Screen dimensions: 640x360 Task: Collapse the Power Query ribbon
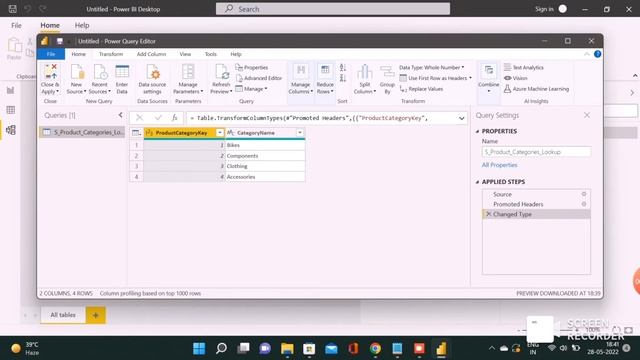coord(587,54)
